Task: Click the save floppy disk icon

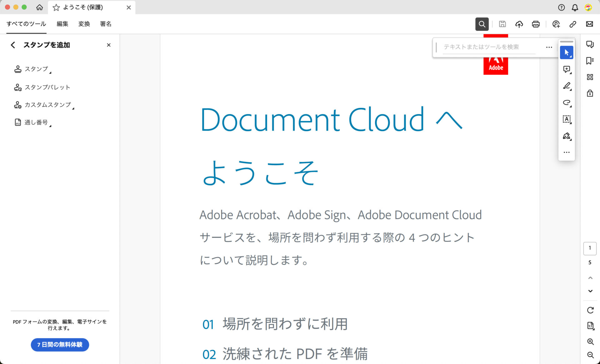Action: (x=502, y=24)
